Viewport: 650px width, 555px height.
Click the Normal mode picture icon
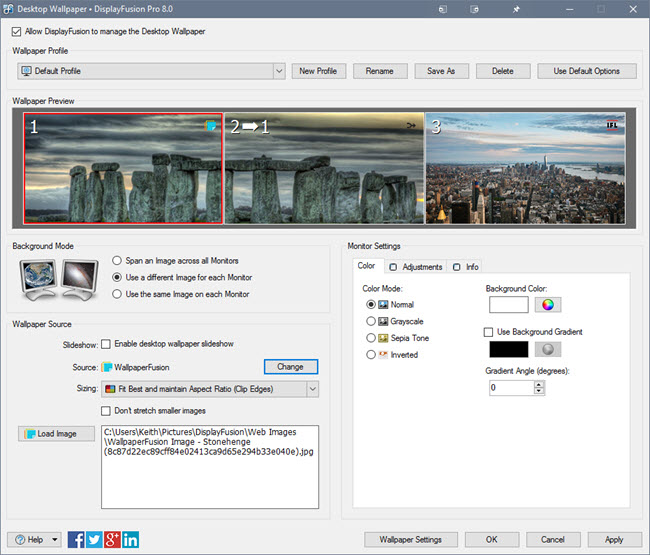coord(383,305)
